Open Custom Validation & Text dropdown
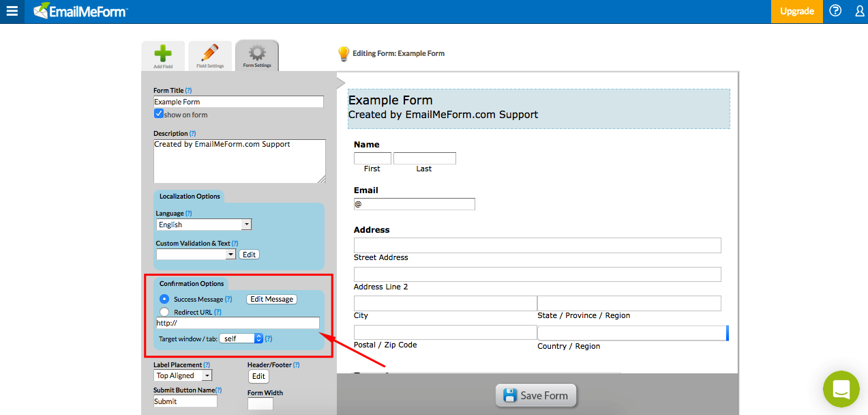 196,254
